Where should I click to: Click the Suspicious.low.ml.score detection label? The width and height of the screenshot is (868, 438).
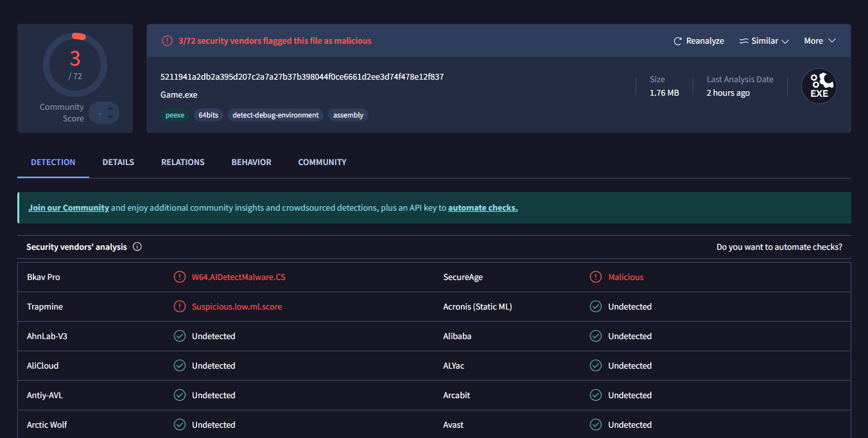pos(237,307)
